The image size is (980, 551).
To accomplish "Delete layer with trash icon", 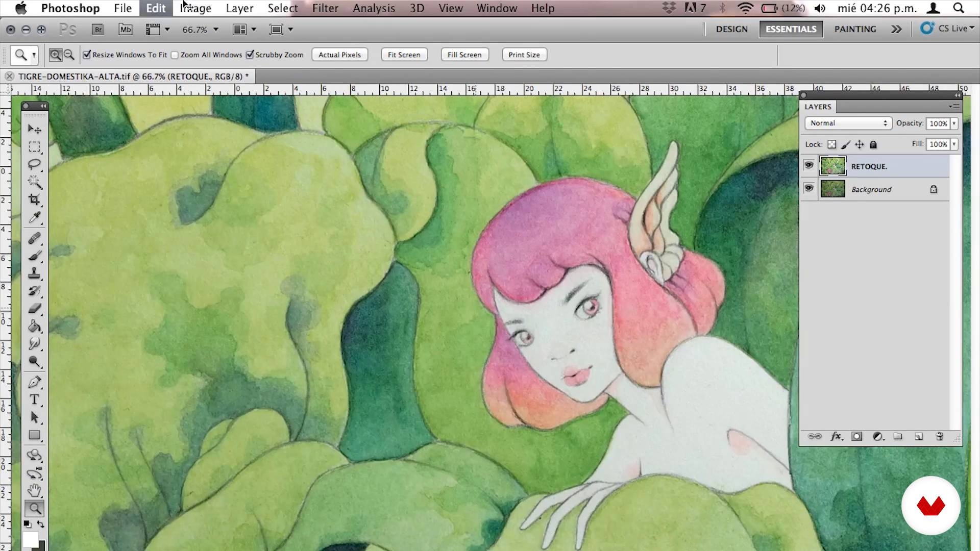I will coord(939,437).
